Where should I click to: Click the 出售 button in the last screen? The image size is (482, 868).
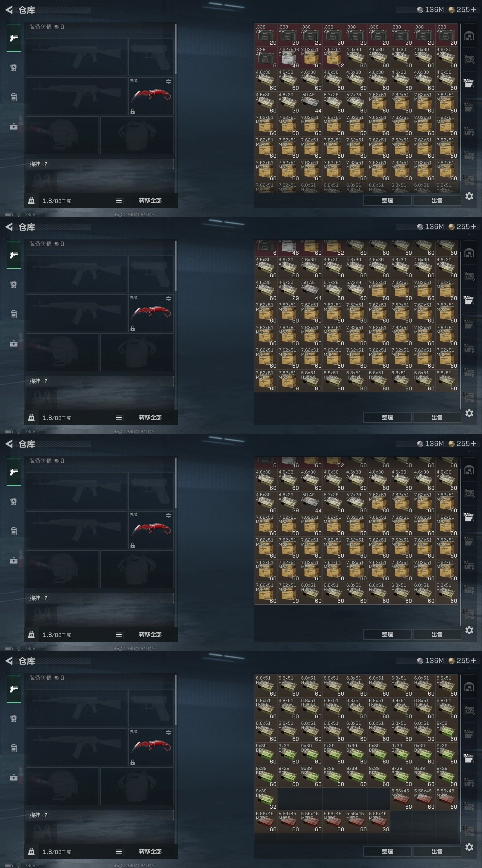[437, 851]
